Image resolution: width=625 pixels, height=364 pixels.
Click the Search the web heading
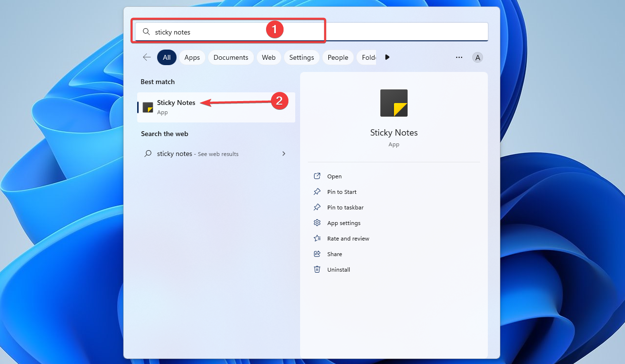click(x=164, y=134)
